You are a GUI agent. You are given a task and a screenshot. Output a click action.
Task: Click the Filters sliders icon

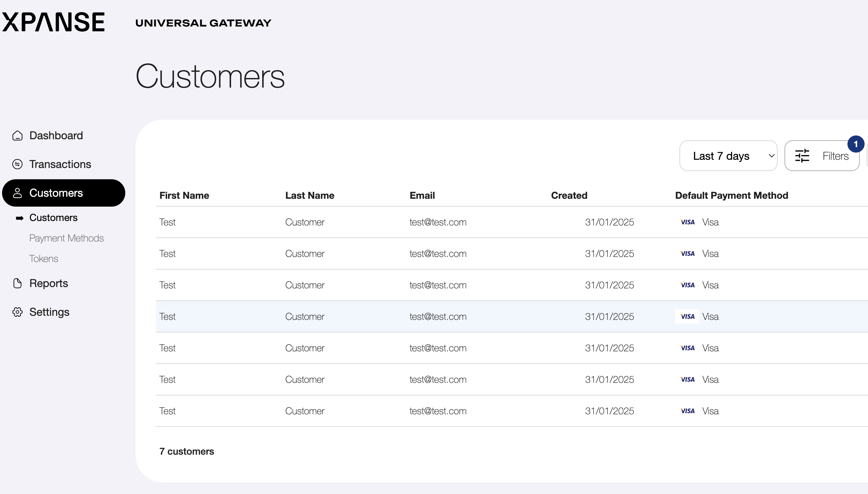(x=802, y=156)
